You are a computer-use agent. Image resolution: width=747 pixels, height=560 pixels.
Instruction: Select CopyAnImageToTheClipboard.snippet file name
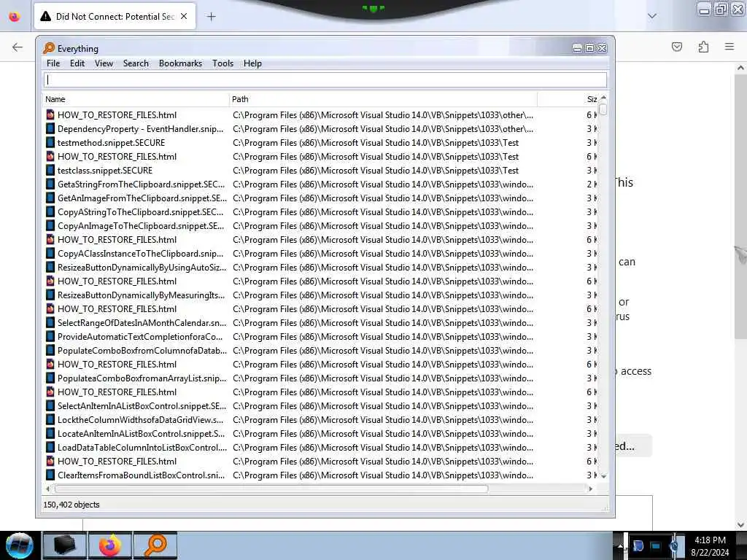(141, 225)
